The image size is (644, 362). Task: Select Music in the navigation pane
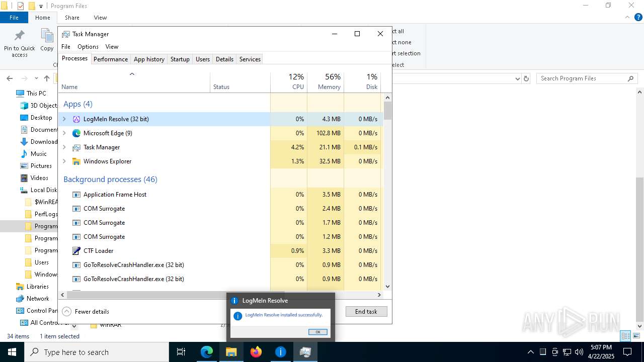coord(39,154)
